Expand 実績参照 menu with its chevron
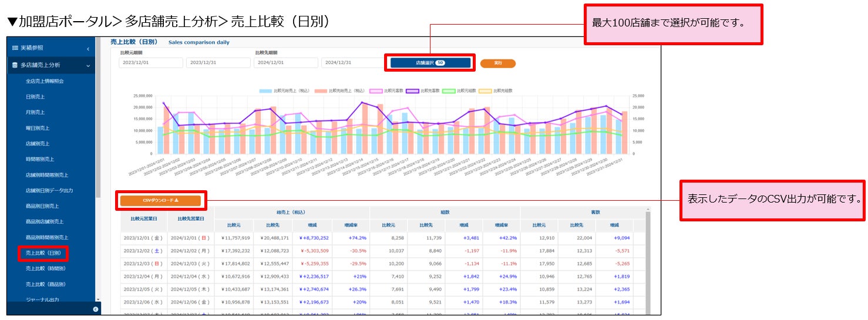The width and height of the screenshot is (868, 320). click(88, 48)
